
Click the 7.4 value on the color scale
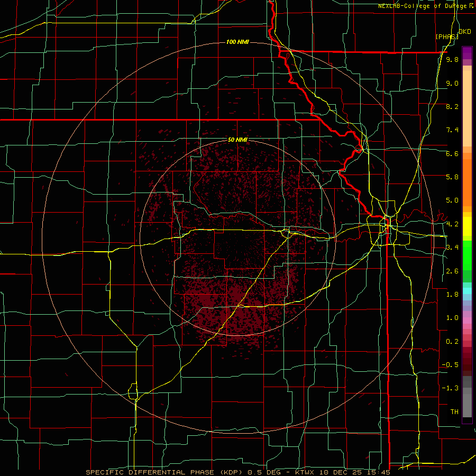[x=452, y=130]
